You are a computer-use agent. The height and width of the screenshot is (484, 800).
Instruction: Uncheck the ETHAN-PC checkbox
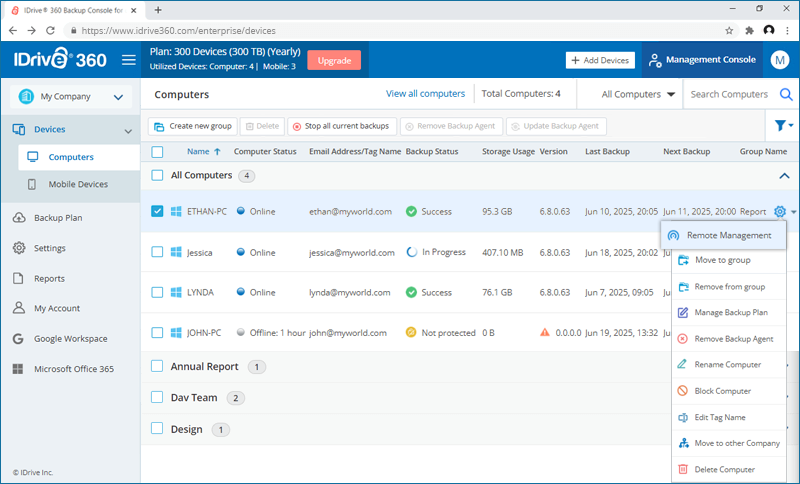[x=157, y=211]
